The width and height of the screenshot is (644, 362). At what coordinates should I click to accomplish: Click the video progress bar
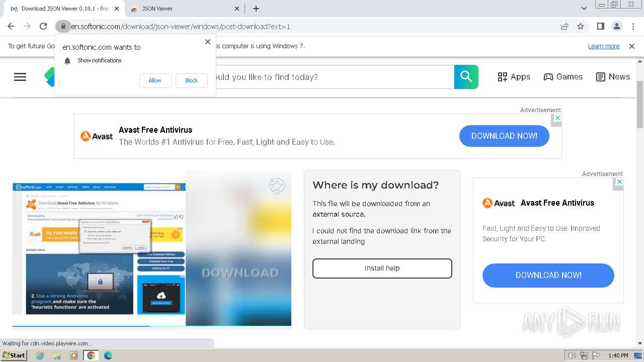tap(152, 326)
